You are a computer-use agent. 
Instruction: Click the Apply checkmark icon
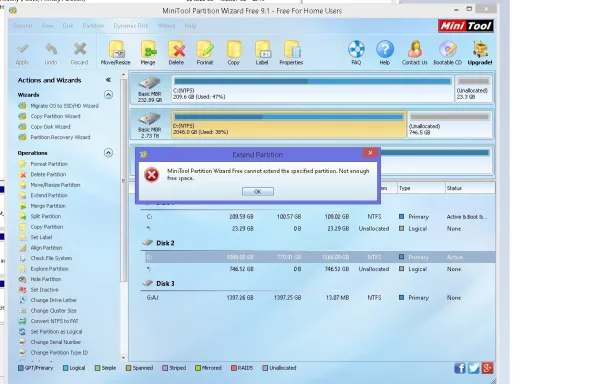click(x=23, y=49)
